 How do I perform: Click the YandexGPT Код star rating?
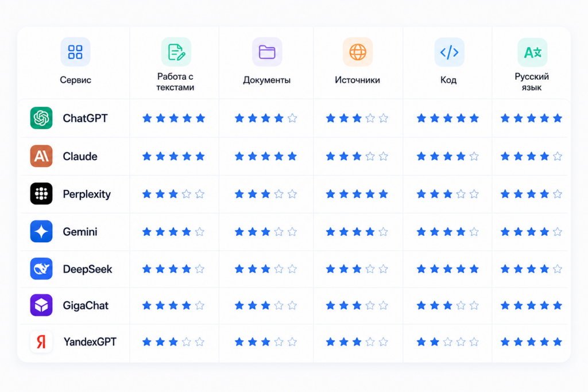[x=448, y=342]
